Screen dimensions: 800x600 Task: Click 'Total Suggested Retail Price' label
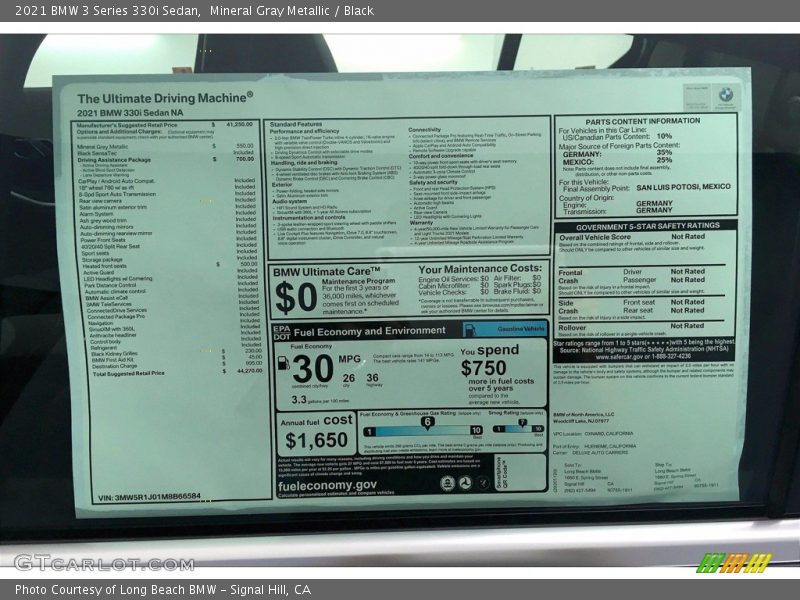129,373
